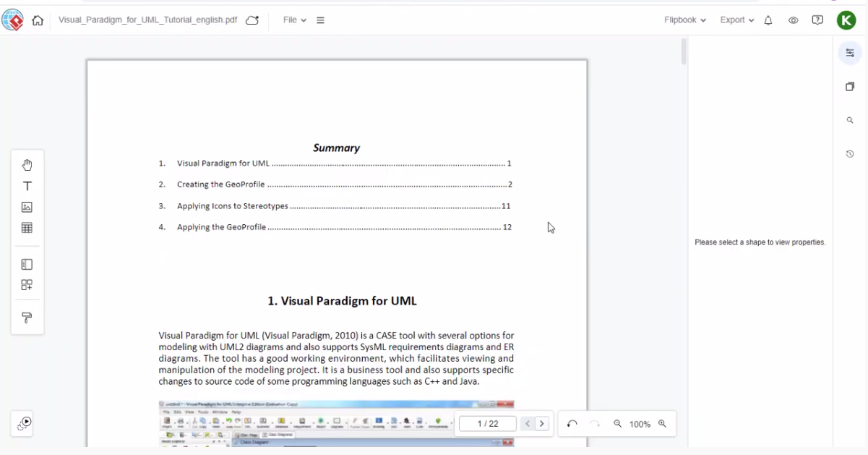Screen dimensions: 868x455
Task: Open notifications bell icon
Action: (x=768, y=20)
